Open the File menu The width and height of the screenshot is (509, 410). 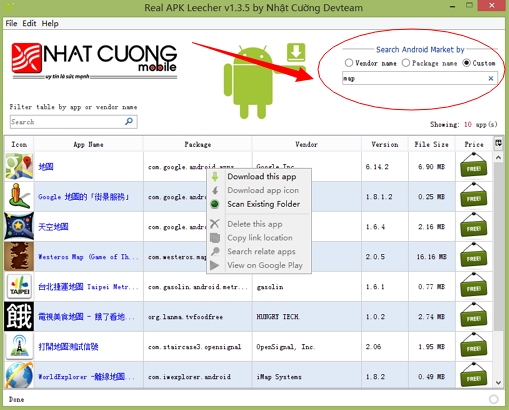(11, 23)
